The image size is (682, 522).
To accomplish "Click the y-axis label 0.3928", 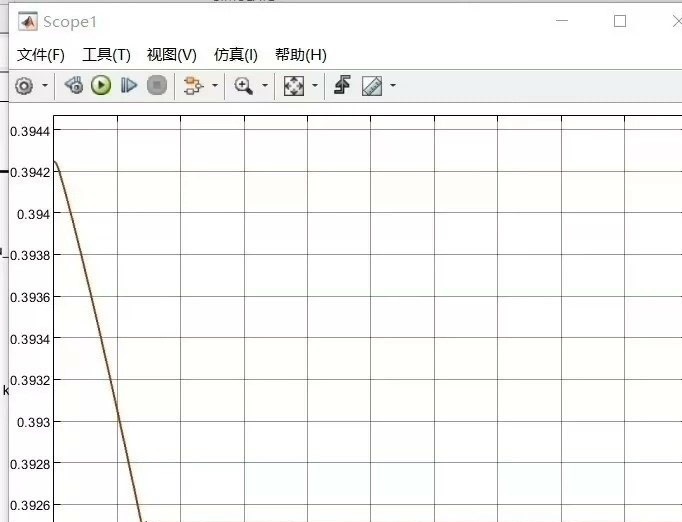I will click(x=30, y=465).
